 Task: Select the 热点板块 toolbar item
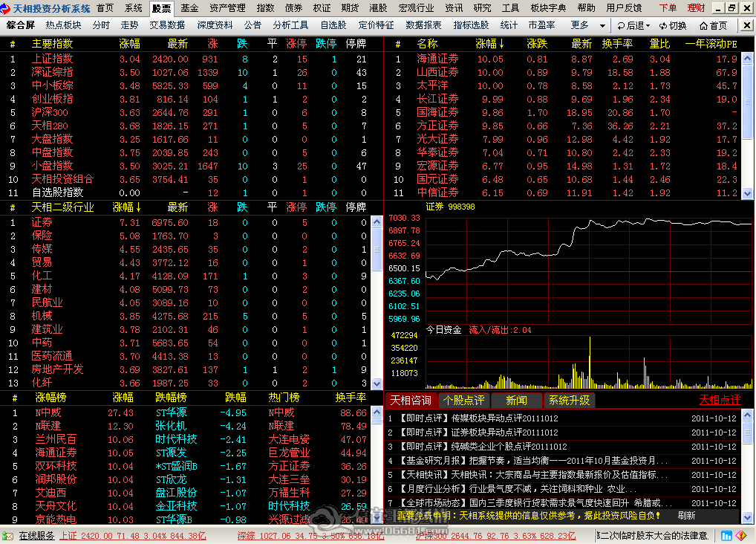click(64, 25)
